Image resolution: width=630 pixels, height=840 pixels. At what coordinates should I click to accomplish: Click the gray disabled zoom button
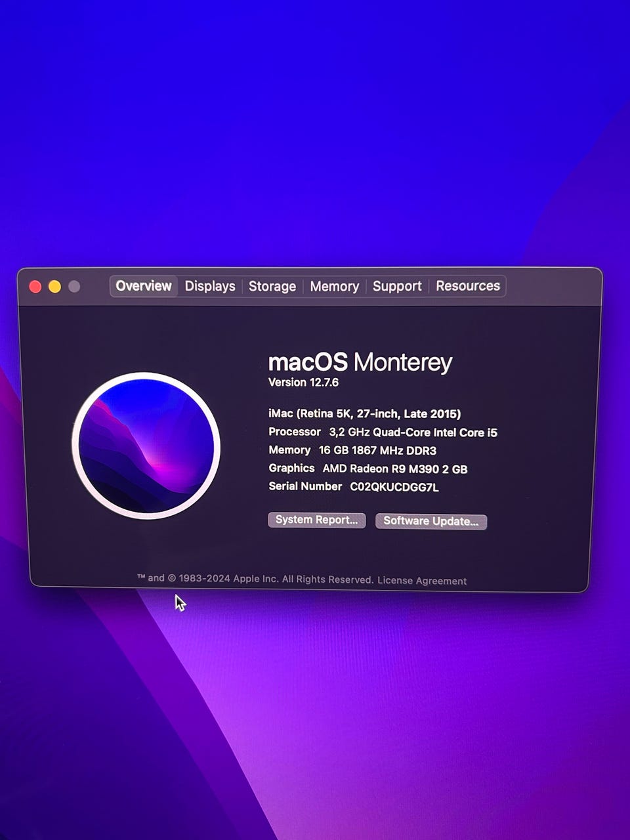[74, 287]
